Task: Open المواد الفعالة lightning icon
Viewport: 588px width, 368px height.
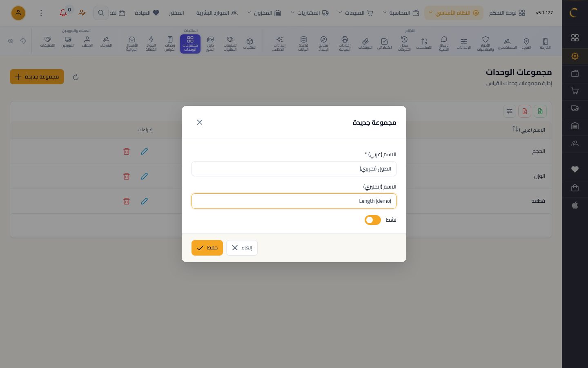Action: click(x=151, y=43)
